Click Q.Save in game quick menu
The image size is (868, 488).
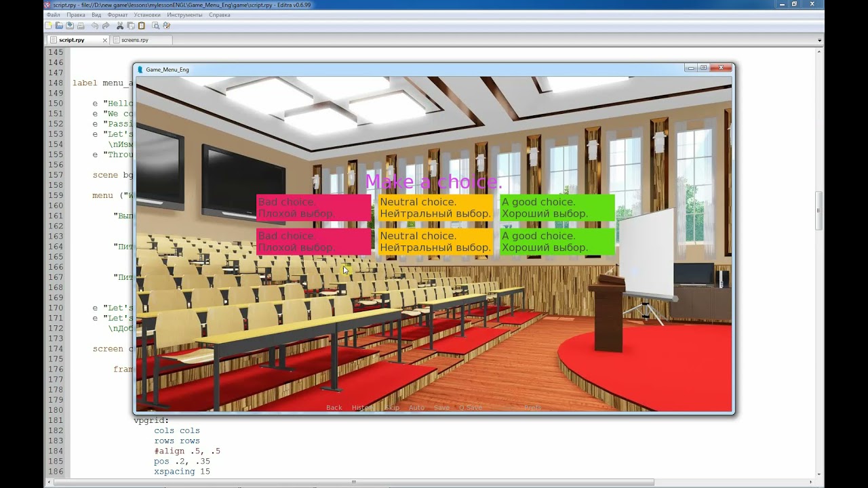point(471,407)
